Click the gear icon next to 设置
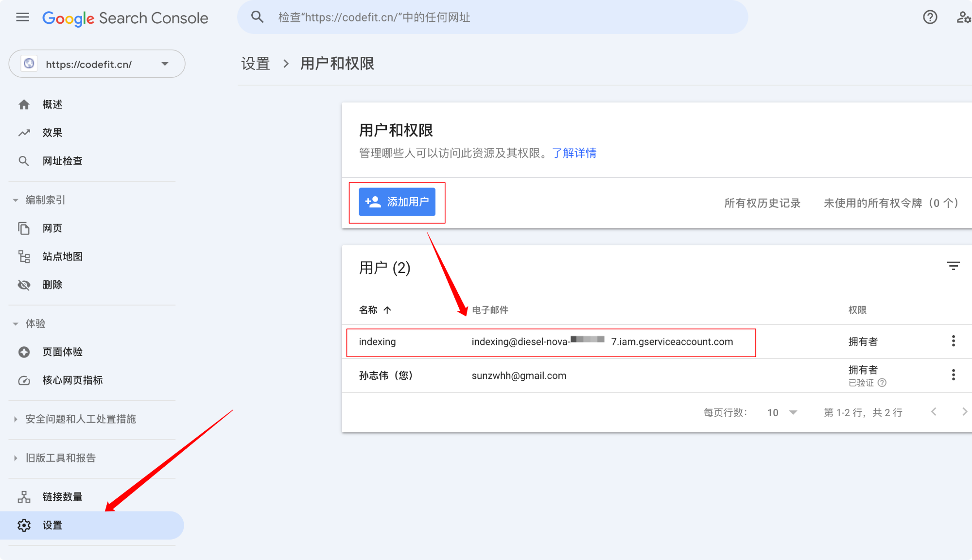The image size is (972, 560). pyautogui.click(x=24, y=525)
